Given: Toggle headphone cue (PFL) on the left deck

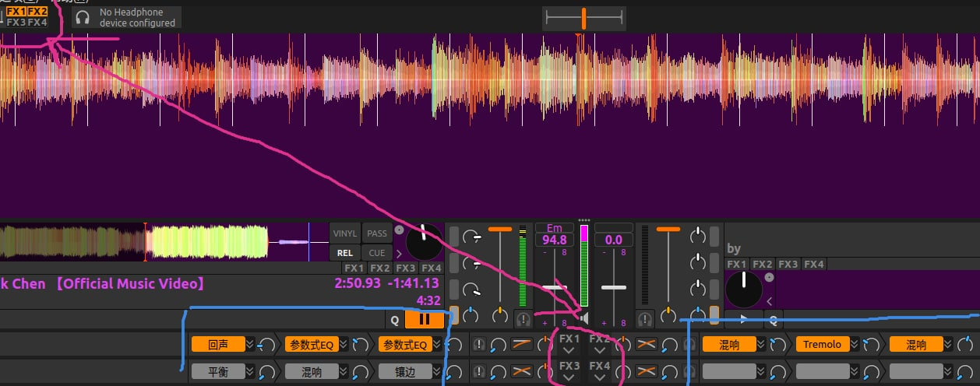Looking at the screenshot, I should [x=523, y=318].
